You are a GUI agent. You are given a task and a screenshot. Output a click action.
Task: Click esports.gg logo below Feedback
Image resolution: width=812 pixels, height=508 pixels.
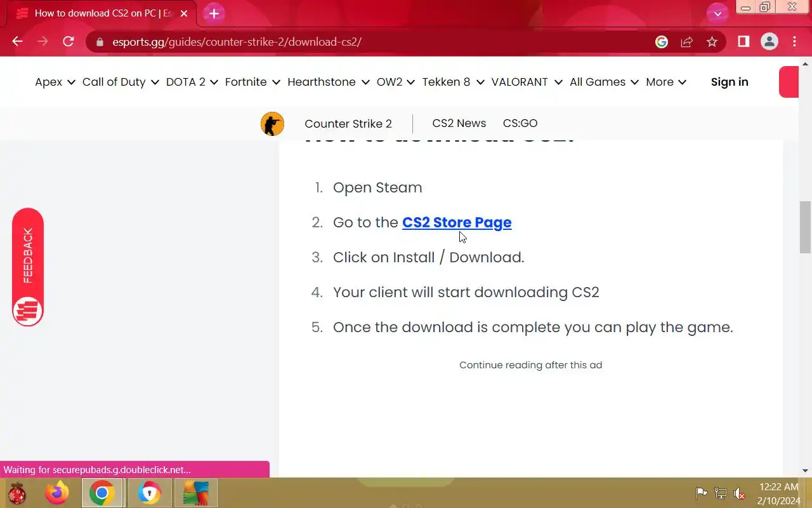tap(28, 311)
